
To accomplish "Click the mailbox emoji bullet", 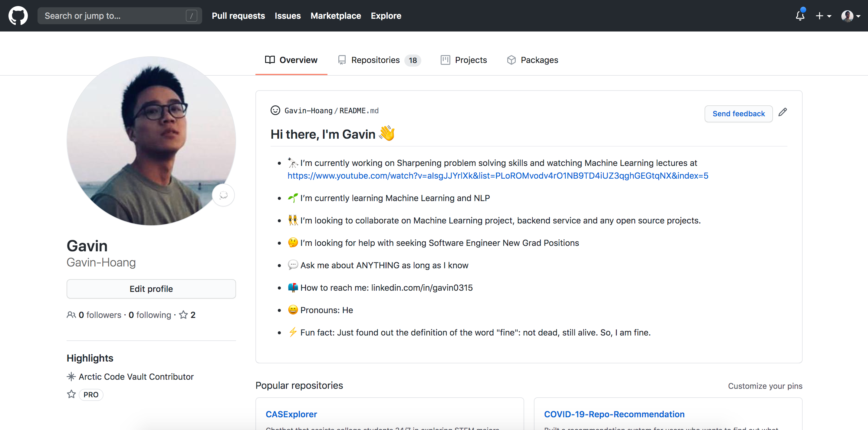I will pyautogui.click(x=293, y=287).
